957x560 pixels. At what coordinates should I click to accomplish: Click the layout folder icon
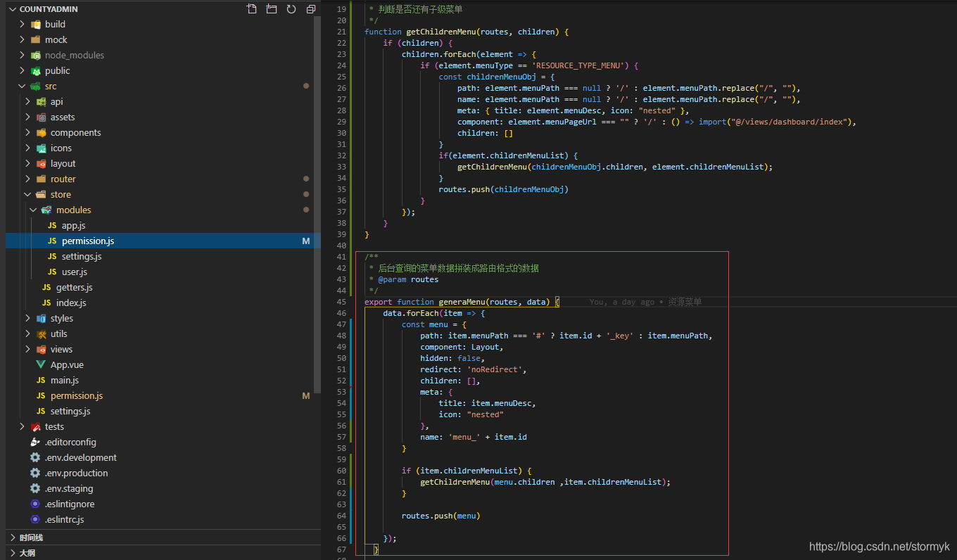tap(42, 163)
